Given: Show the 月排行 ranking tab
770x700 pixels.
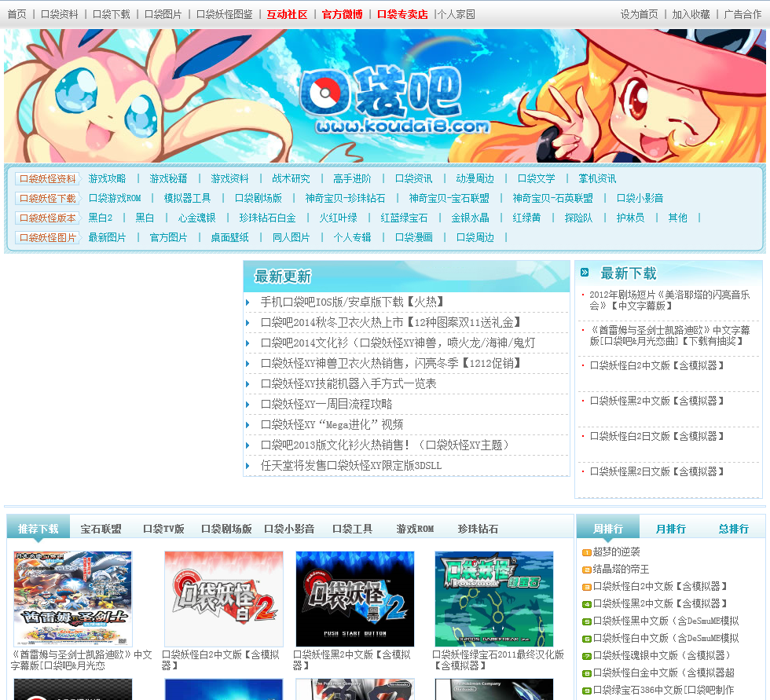Looking at the screenshot, I should (x=671, y=530).
